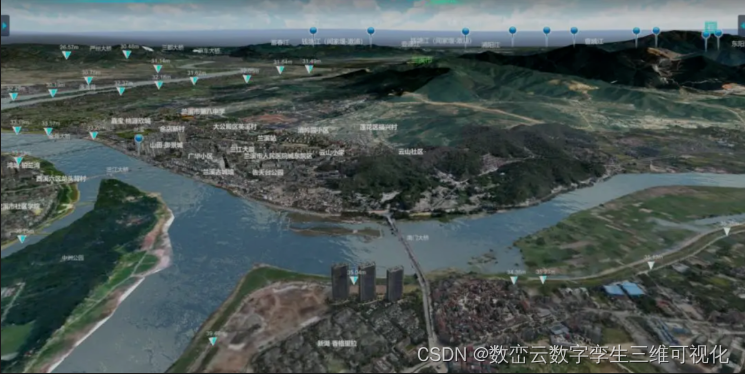Open the 35.04m marker by the towers

pos(353,280)
